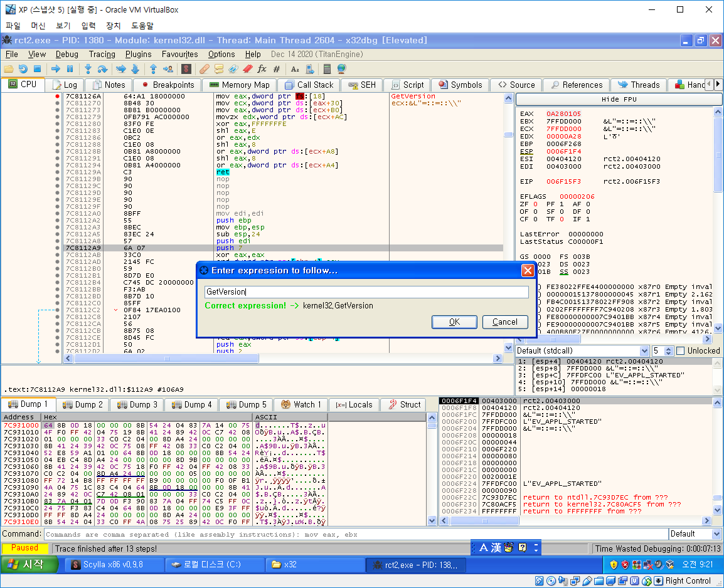Screen dimensions: 724x588
Task: Click the Restart debuggee toolbar icon
Action: (23, 69)
